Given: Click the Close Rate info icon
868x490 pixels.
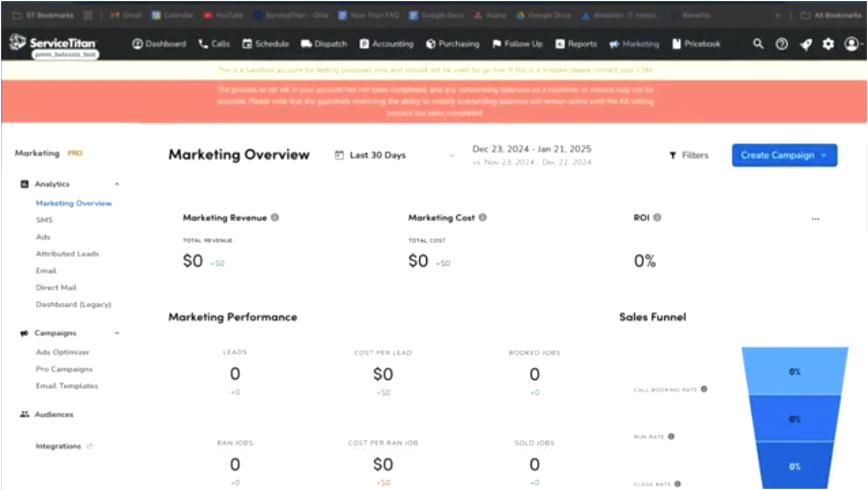Looking at the screenshot, I should (677, 484).
